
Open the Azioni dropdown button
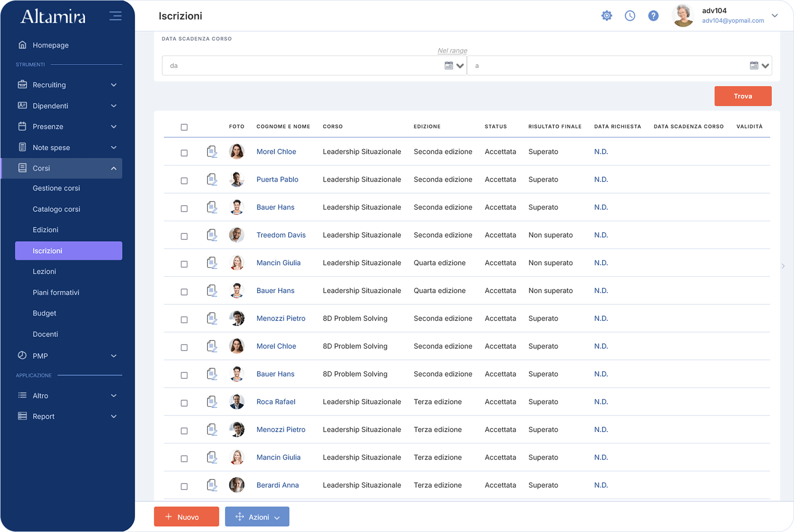pyautogui.click(x=257, y=517)
